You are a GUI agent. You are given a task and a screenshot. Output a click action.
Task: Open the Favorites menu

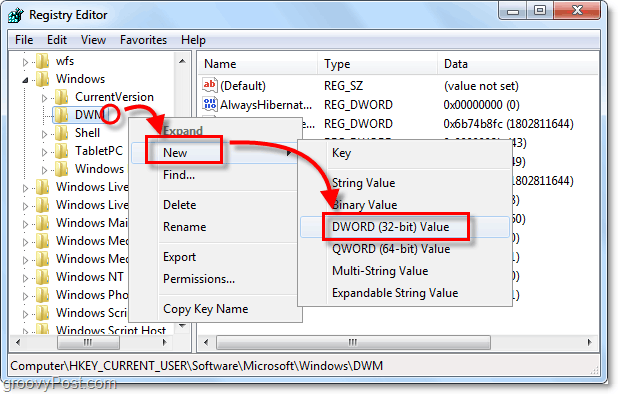coord(143,40)
